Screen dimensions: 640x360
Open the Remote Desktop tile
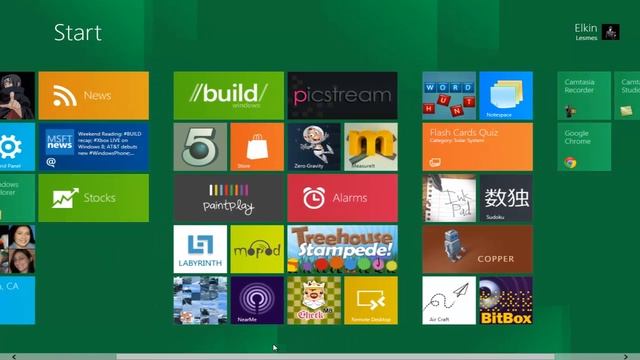(x=371, y=300)
